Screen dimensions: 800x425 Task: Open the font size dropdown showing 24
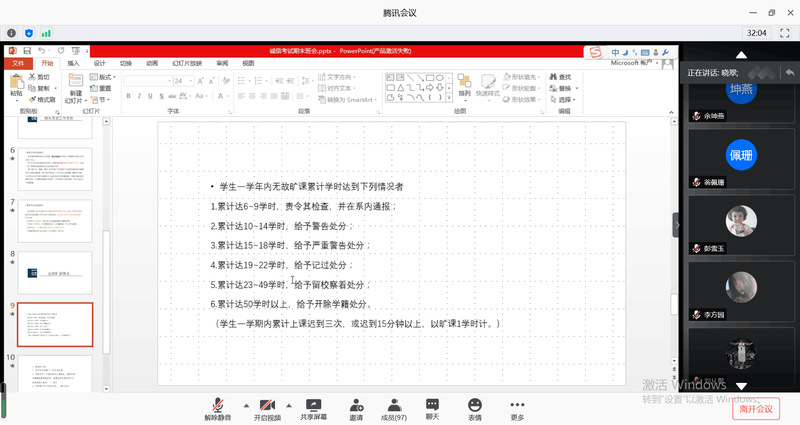[189, 80]
